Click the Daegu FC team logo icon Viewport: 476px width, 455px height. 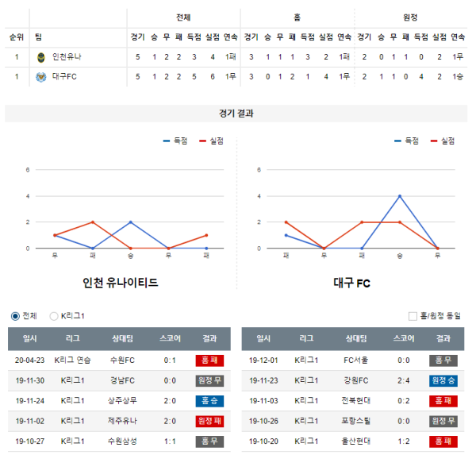pos(41,77)
